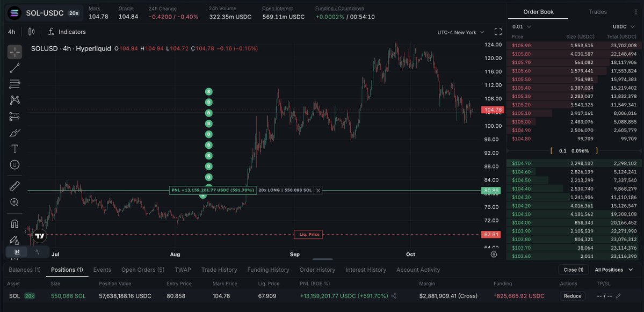Screen dimensions: 644x312
Task: Change the UTC-4 New York timezone
Action: pos(461,32)
